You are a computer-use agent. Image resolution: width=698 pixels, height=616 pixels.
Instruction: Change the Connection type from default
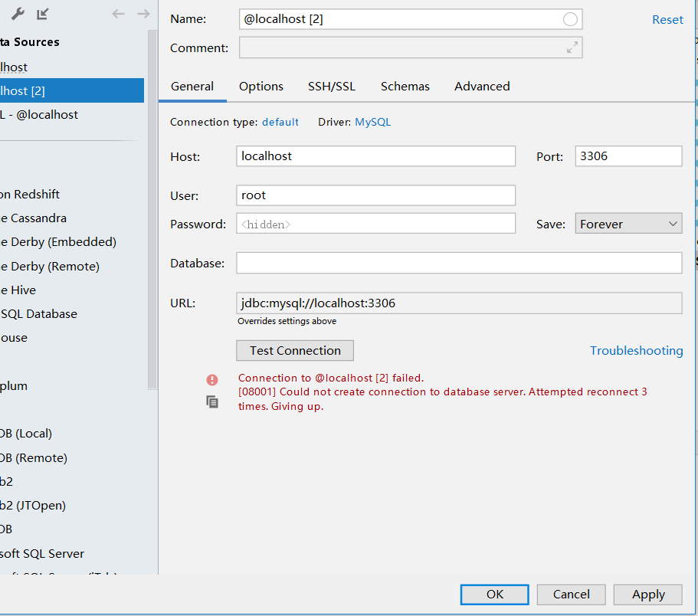tap(280, 121)
